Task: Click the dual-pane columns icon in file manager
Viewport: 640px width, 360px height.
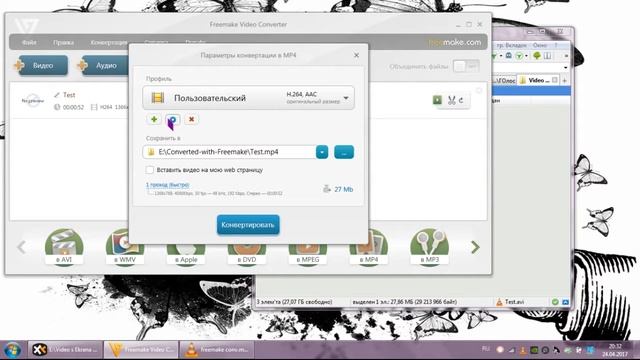Action: point(547,56)
